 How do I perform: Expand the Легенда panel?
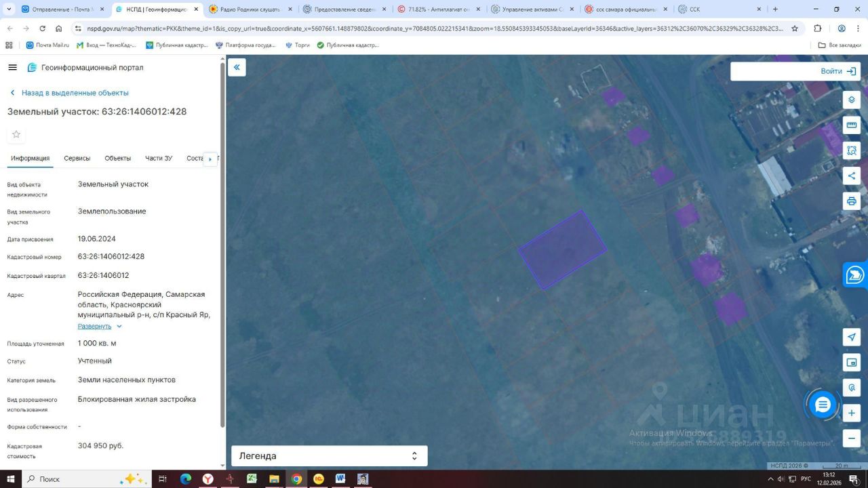[329, 456]
